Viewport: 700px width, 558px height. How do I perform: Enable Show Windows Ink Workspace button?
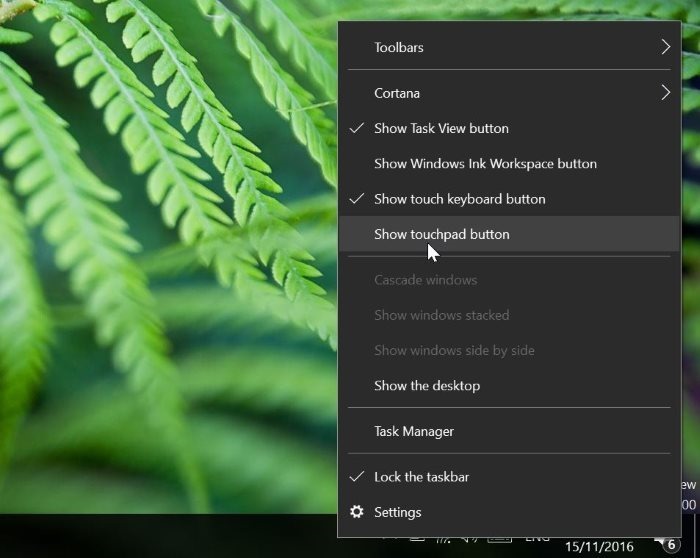[485, 164]
